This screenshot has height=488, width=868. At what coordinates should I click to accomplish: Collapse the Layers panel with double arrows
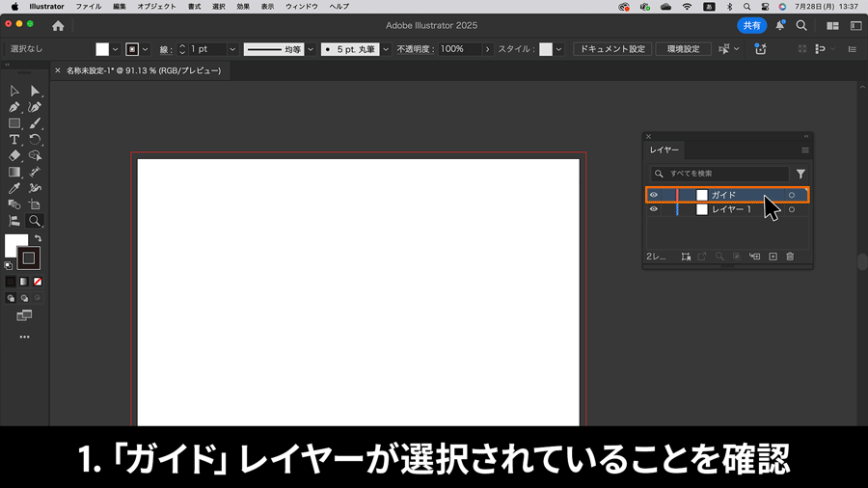(x=806, y=136)
